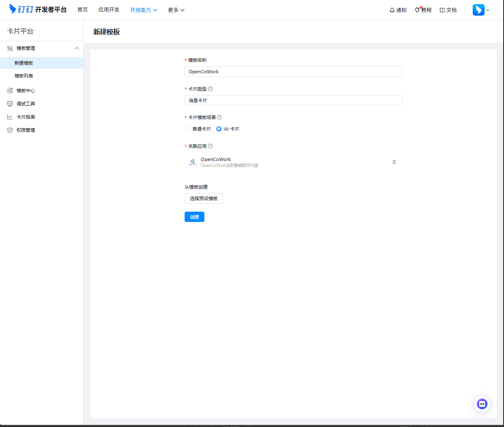Open 模板中心 via its target icon
Image resolution: width=504 pixels, height=427 pixels.
click(9, 90)
